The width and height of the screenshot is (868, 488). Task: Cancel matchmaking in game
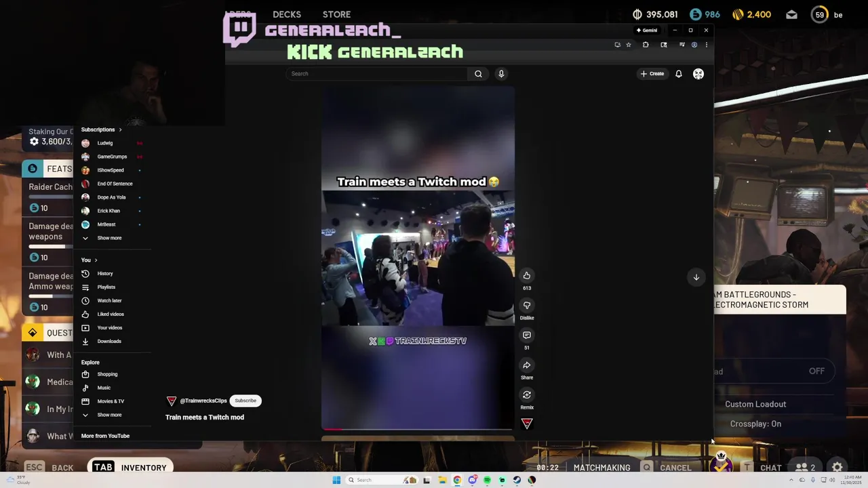[667, 468]
